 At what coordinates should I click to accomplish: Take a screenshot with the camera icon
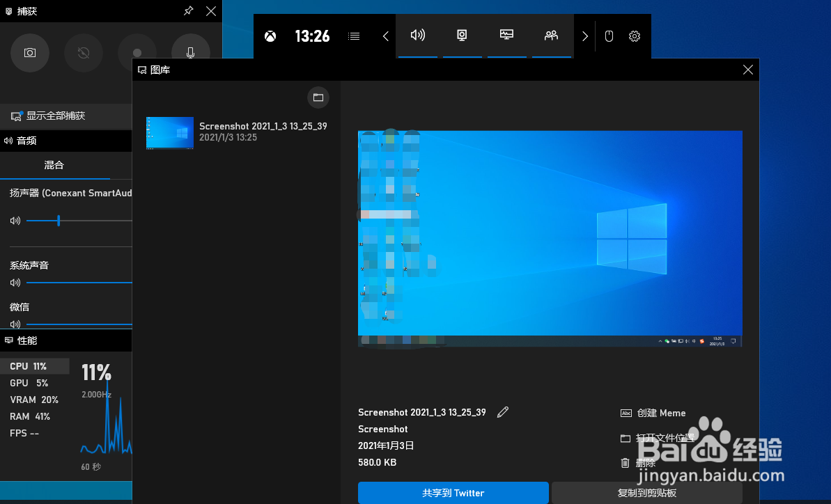pyautogui.click(x=29, y=52)
